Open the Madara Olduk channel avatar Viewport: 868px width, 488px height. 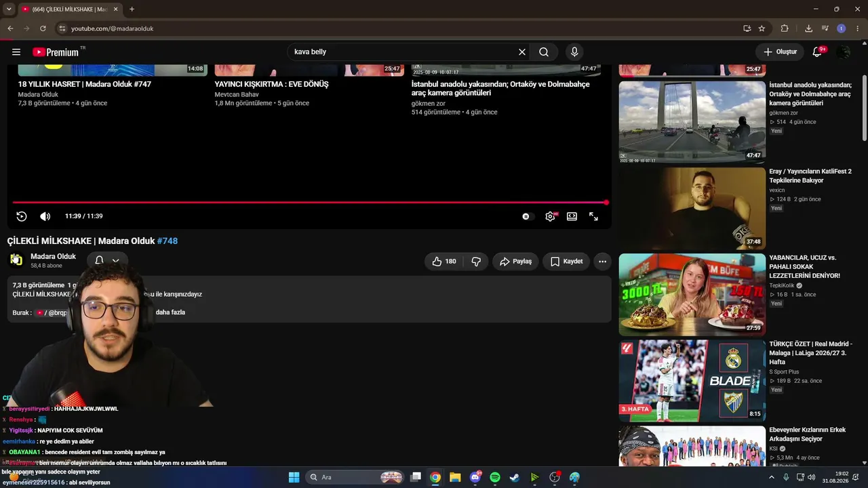16,260
